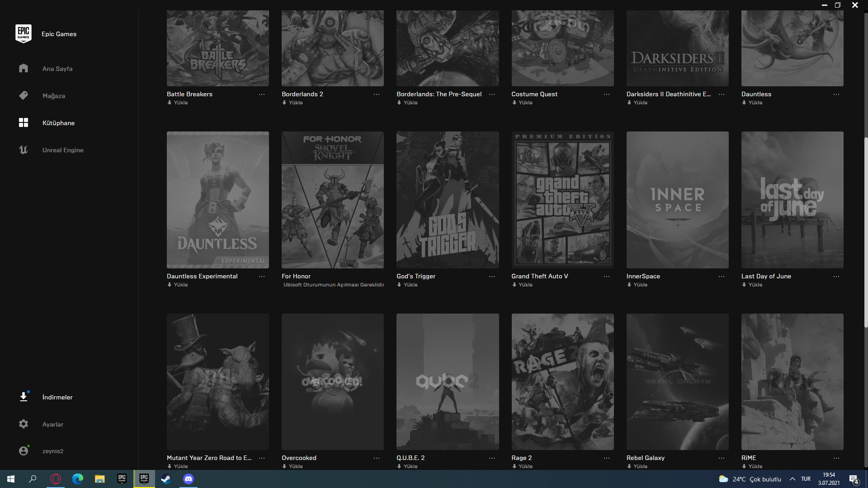Open three-dot menu for Rage 2
The height and width of the screenshot is (488, 868).
coord(607,458)
